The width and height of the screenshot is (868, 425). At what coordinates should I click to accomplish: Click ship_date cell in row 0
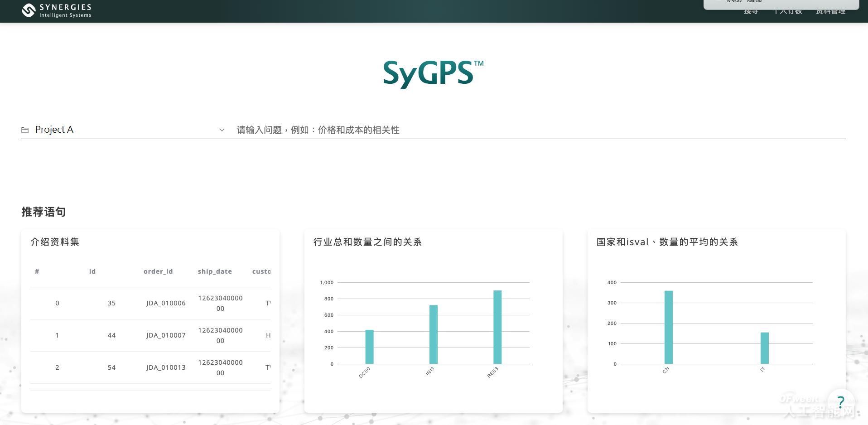[220, 303]
